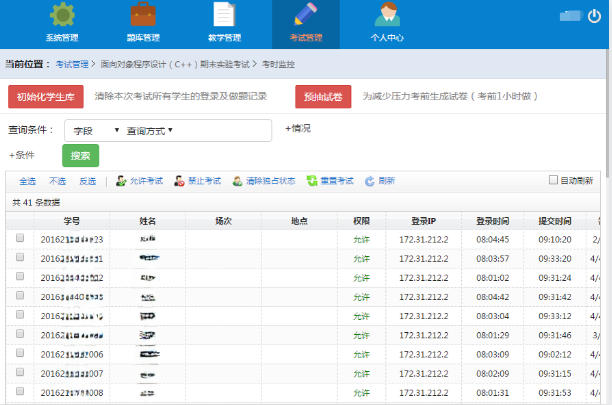Image resolution: width=612 pixels, height=405 pixels.
Task: Click the 重置考试 toolbar icon
Action: click(312, 181)
